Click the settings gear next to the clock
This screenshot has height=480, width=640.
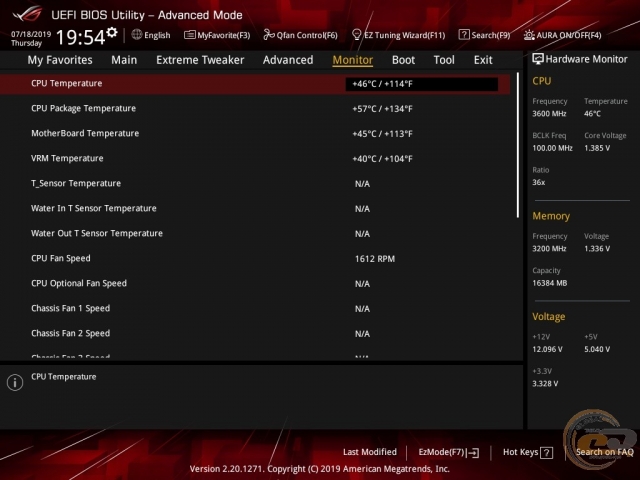coord(112,32)
